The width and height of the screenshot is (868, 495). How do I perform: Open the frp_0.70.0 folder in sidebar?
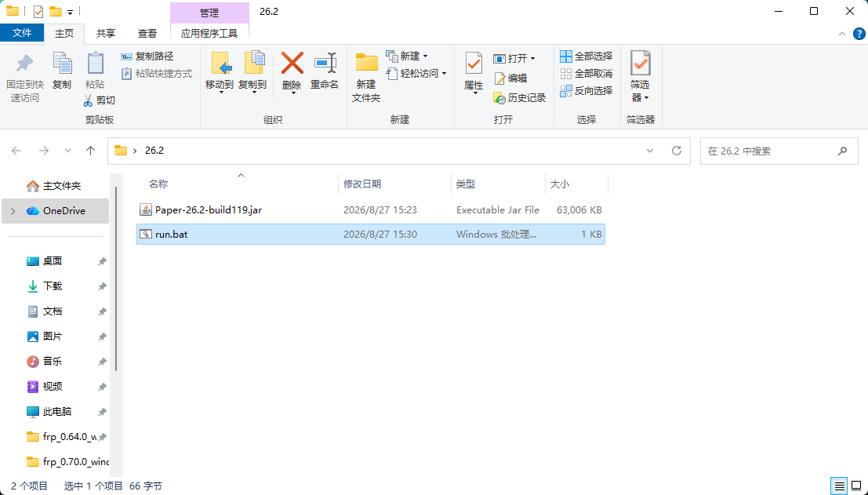tap(67, 462)
